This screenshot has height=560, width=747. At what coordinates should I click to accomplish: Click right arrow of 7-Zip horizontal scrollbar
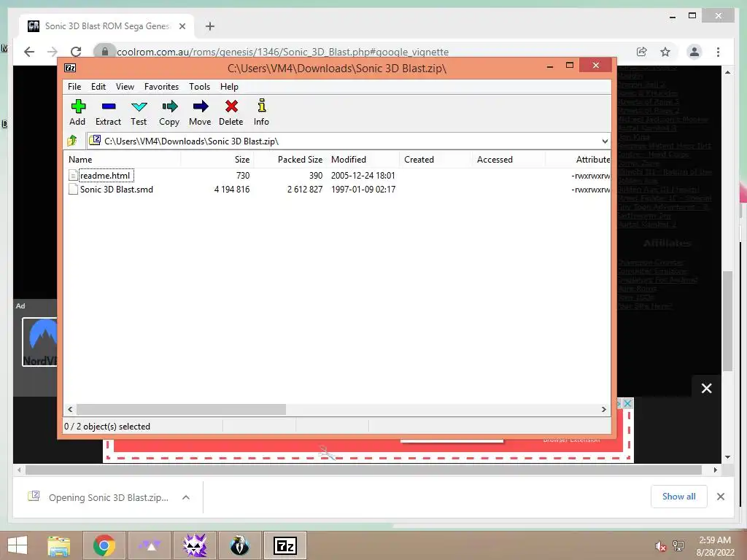coord(603,409)
